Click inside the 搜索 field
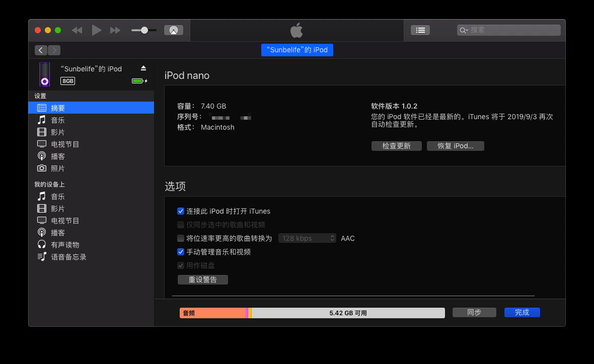The image size is (594, 364). (508, 30)
